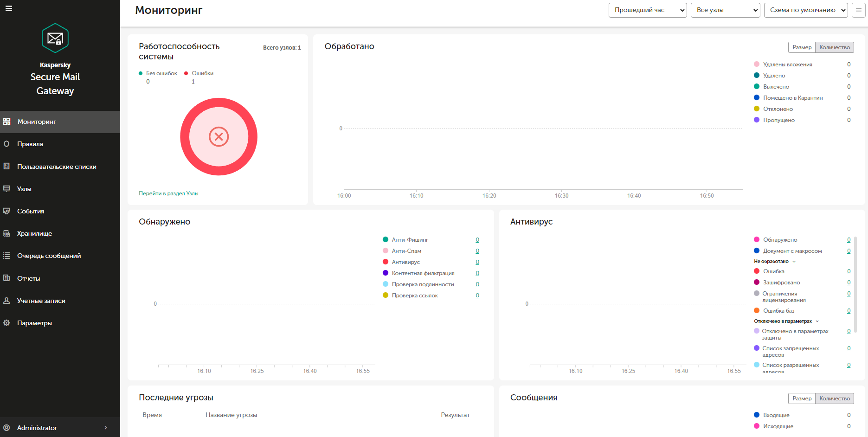This screenshot has width=868, height=437.
Task: Click the Всего узлов: 1 label
Action: point(282,48)
